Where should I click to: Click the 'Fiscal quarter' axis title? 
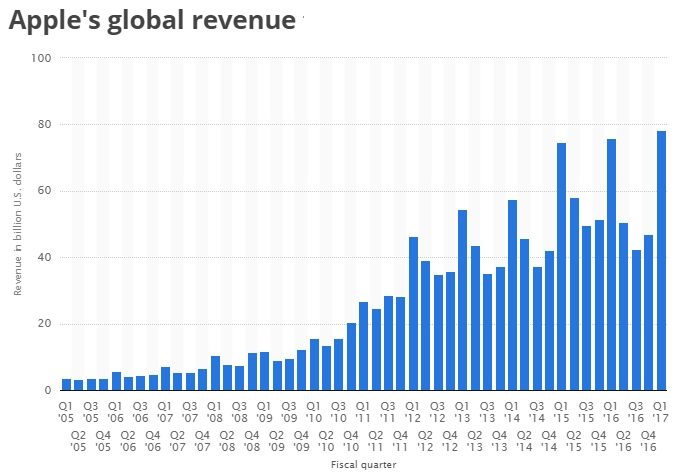pyautogui.click(x=363, y=465)
